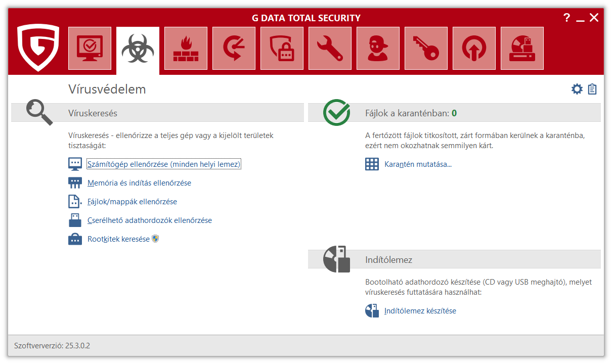612x364 pixels.
Task: Click the G DATA TOTAL SECURITY title
Action: [307, 18]
